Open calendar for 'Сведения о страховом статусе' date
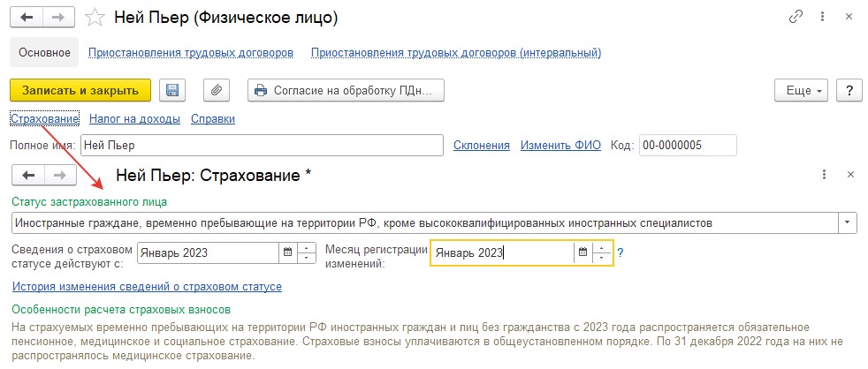Viewport: 868px width, 369px height. pos(287,252)
